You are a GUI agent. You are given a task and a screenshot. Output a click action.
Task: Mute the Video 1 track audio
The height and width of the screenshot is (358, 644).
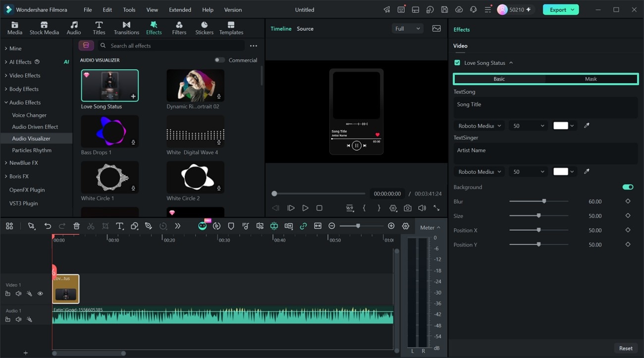pyautogui.click(x=19, y=294)
